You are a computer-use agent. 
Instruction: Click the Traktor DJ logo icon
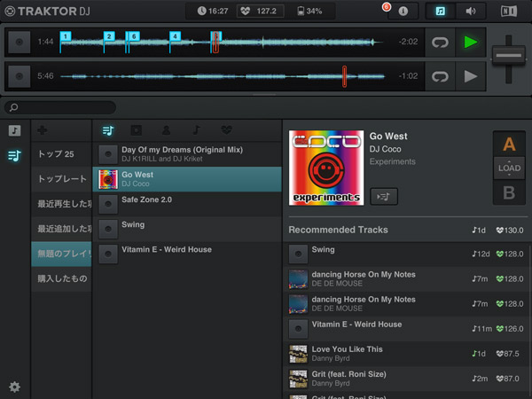tap(10, 12)
